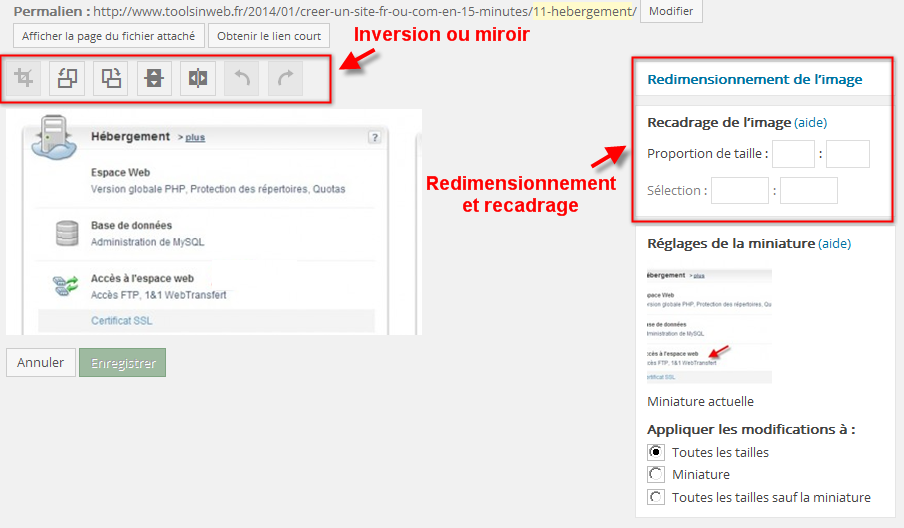Redo the last image edit
Viewport: 904px width, 528px height.
coord(285,78)
